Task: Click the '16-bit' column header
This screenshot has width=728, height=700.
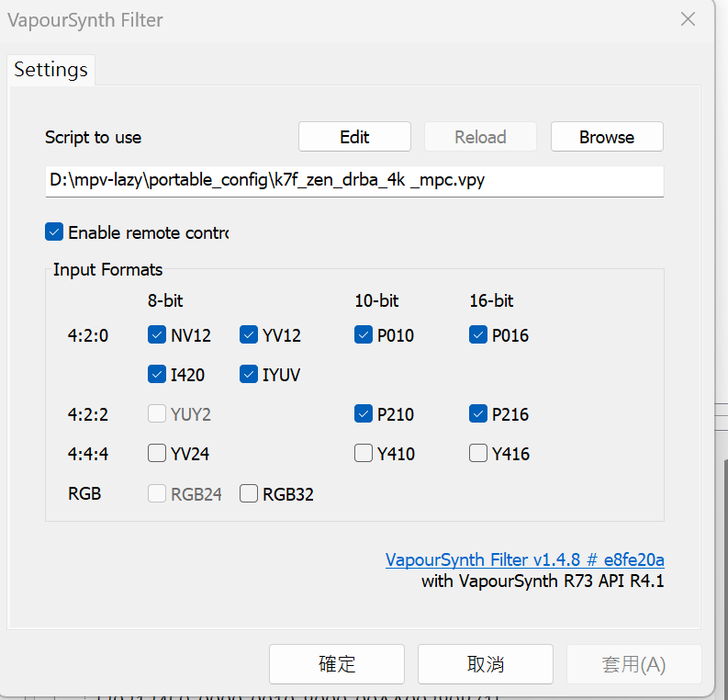Action: [491, 300]
